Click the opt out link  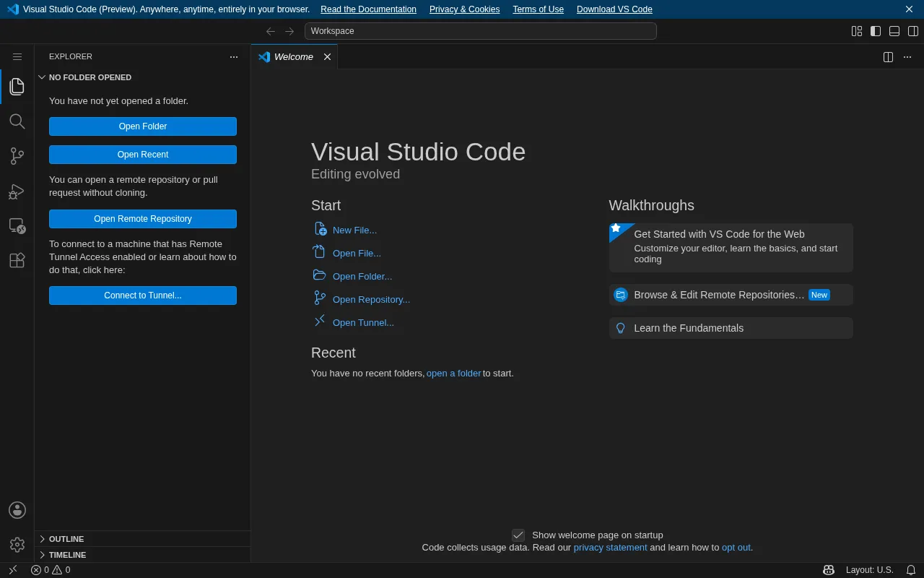[x=736, y=548]
